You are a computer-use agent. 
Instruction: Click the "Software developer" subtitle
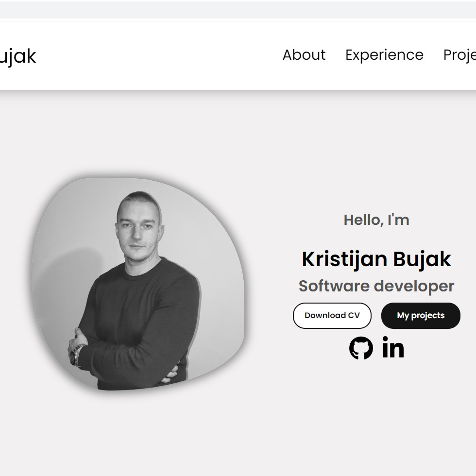376,286
